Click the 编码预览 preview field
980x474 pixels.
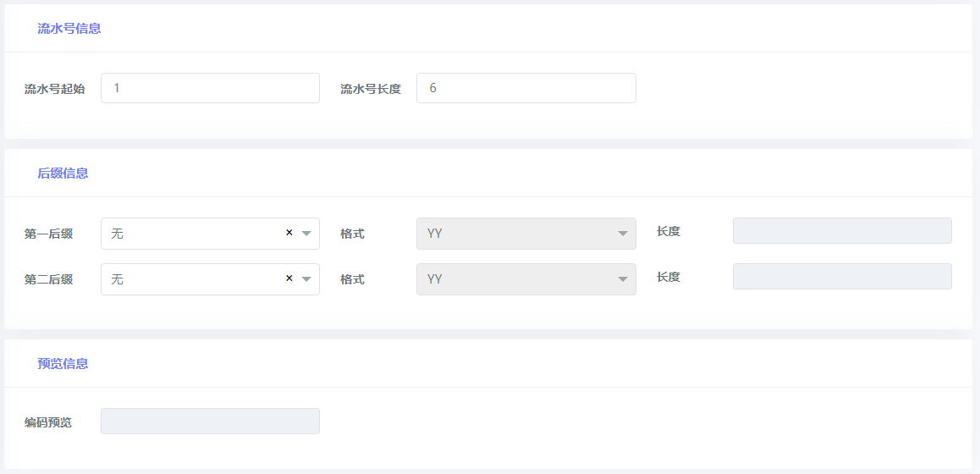210,421
